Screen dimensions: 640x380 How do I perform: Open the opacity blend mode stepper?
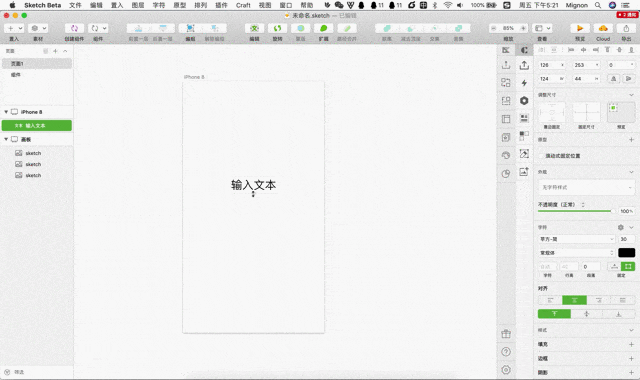583,204
